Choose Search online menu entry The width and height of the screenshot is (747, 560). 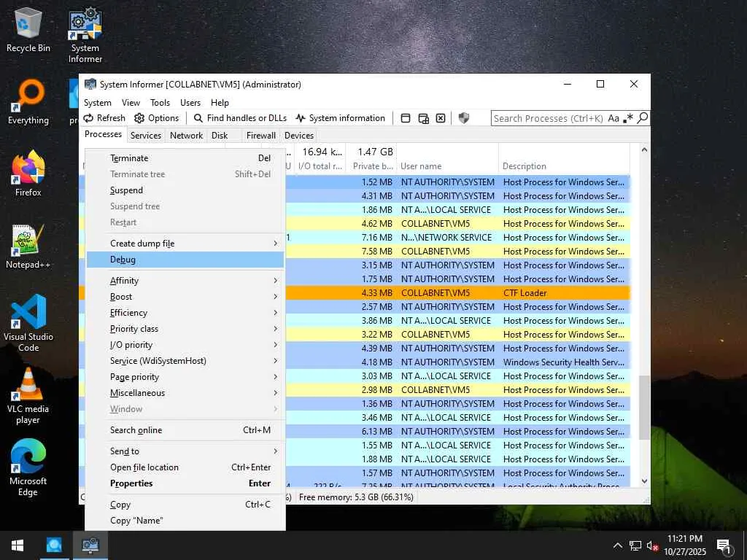click(x=185, y=430)
